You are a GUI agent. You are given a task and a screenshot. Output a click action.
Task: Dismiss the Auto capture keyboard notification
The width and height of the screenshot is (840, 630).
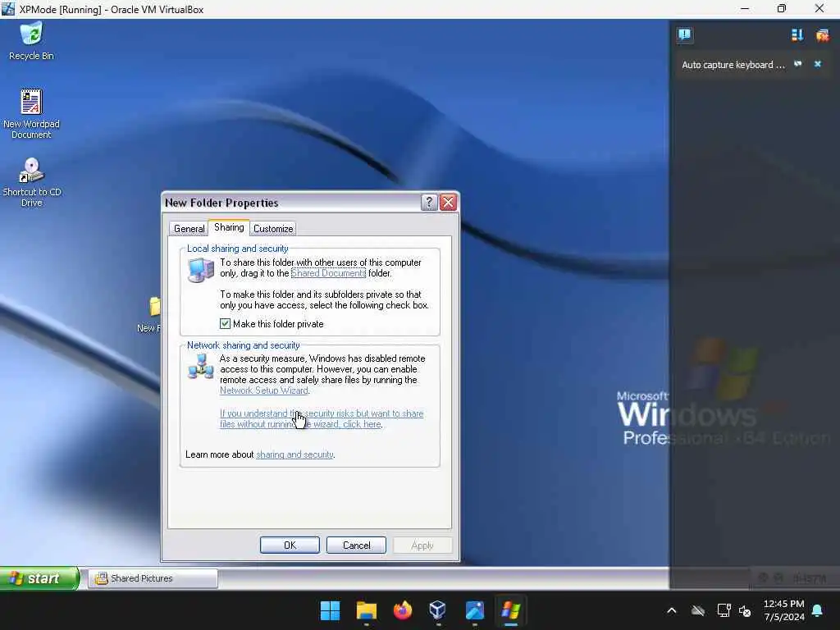click(818, 64)
